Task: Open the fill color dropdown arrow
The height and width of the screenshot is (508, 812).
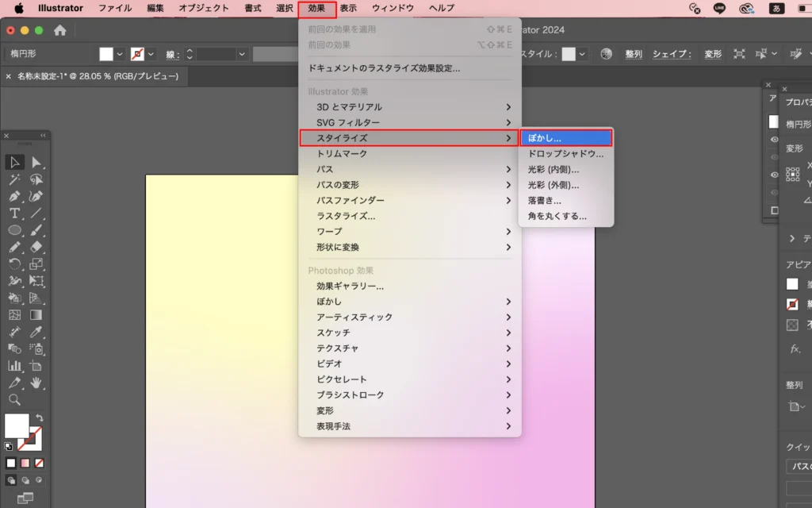Action: 120,54
